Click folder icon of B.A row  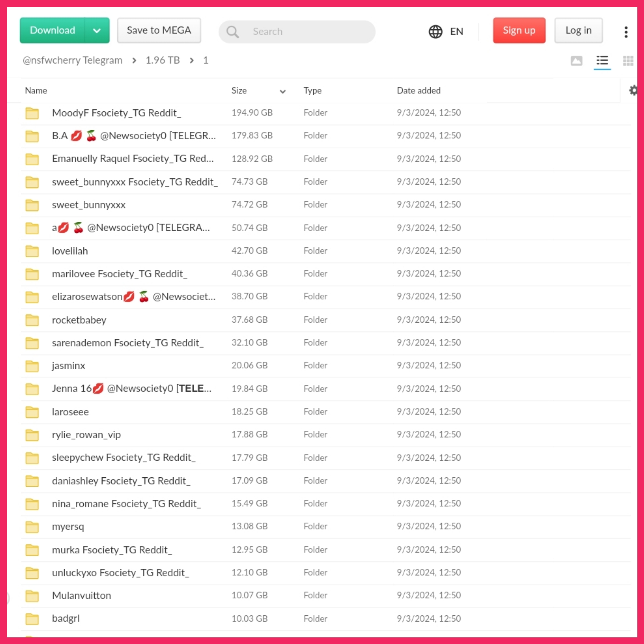pyautogui.click(x=32, y=136)
